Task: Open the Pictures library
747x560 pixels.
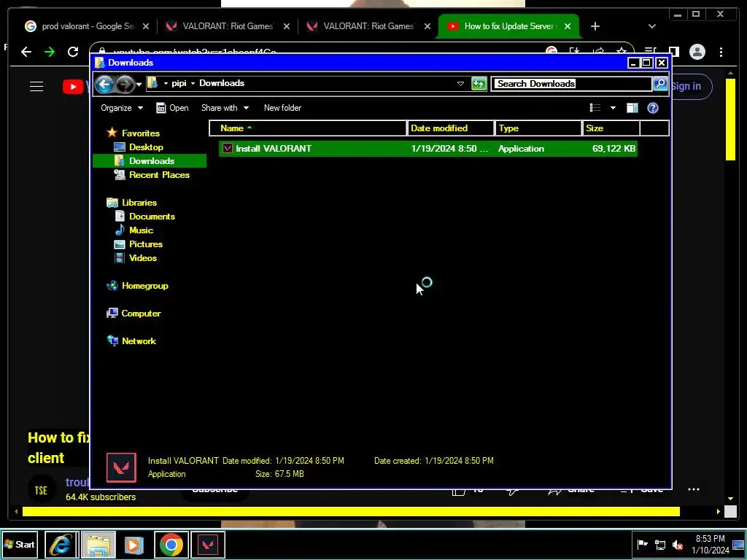Action: (146, 244)
